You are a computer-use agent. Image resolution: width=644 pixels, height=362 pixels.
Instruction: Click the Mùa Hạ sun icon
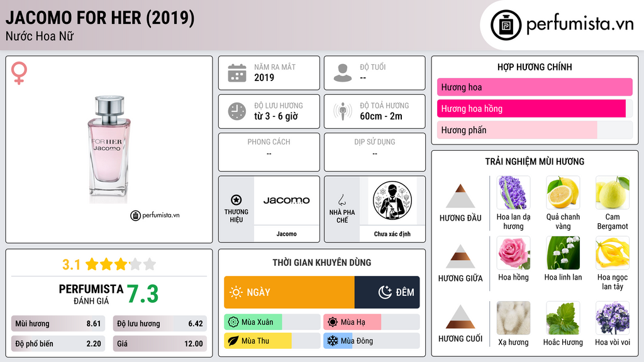pyautogui.click(x=333, y=322)
